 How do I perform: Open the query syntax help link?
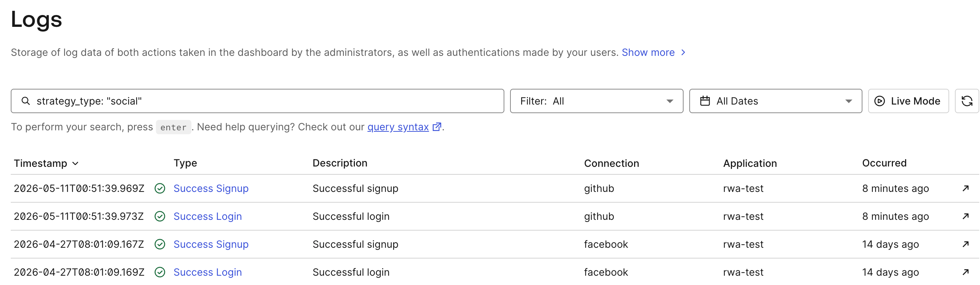[x=398, y=127]
